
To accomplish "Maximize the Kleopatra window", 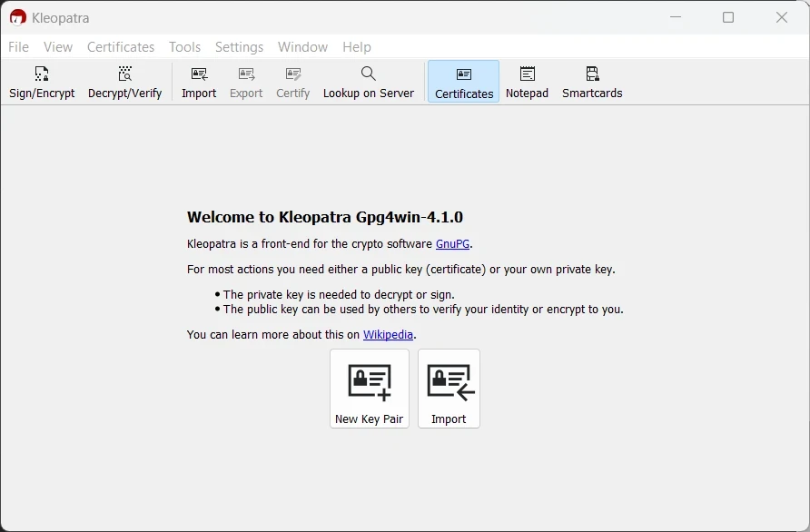I will tap(728, 17).
